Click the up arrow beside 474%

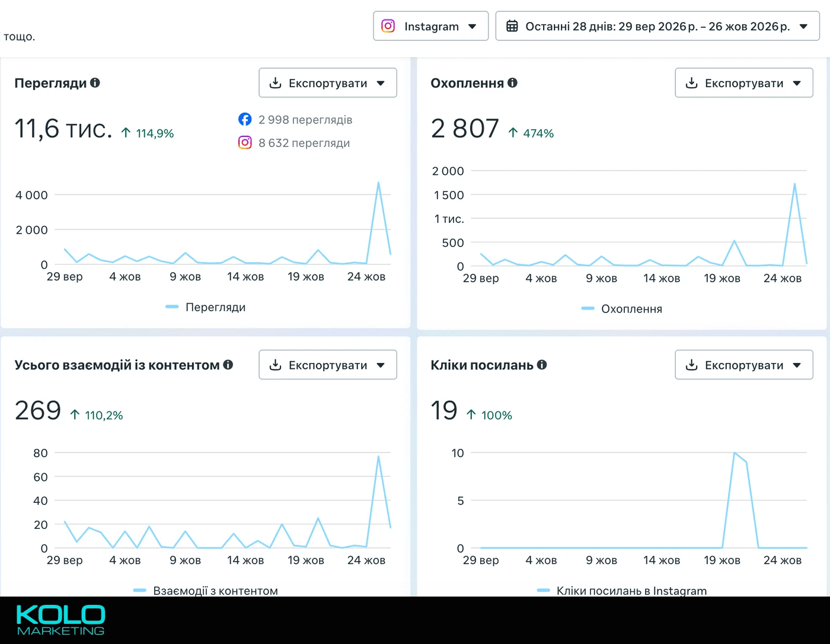(513, 133)
